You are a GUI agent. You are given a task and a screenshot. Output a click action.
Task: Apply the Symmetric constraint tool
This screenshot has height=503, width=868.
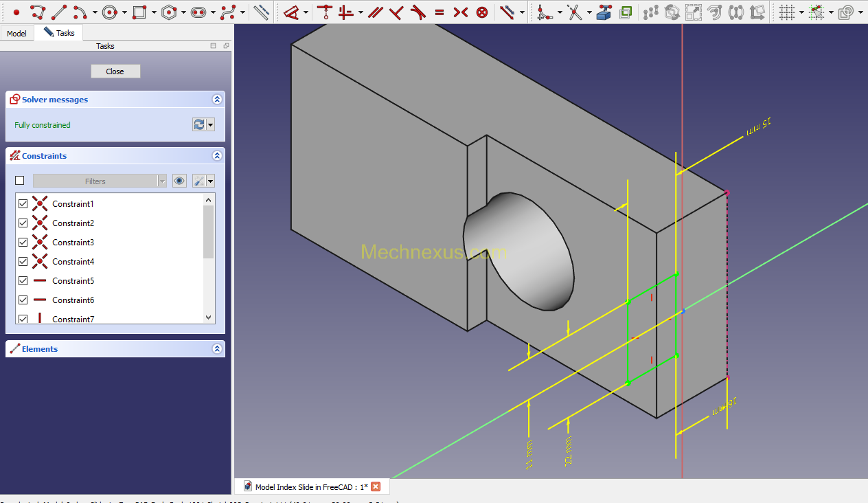coord(461,12)
